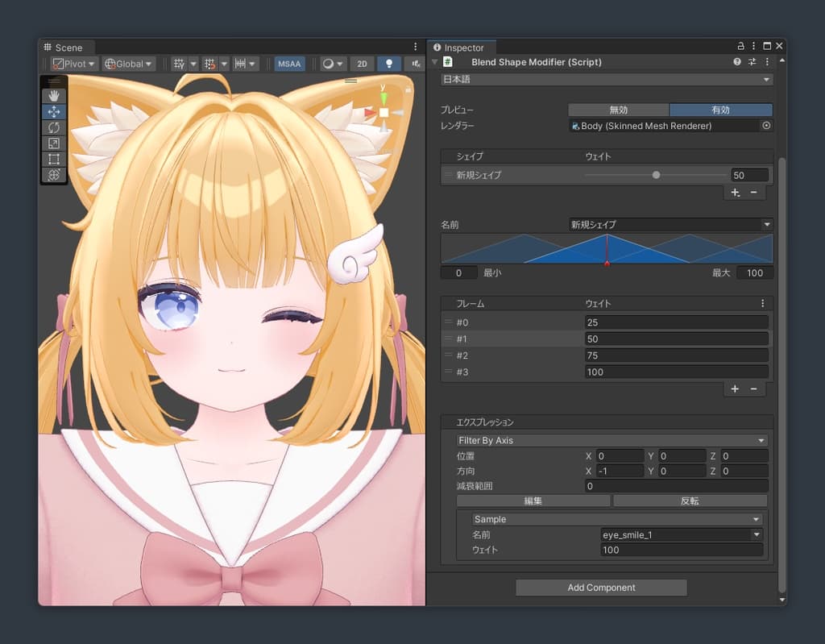Viewport: 825px width, 644px height.
Task: Collapse the Blend Shape Modifier component
Action: pos(435,62)
